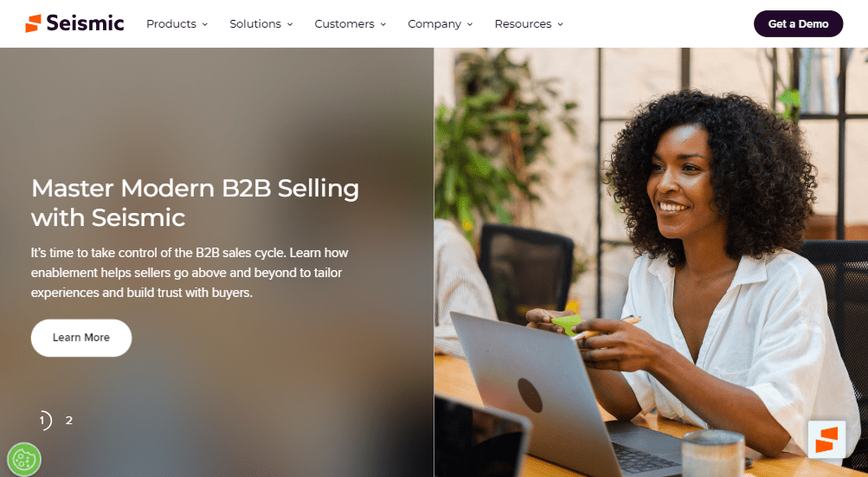This screenshot has width=868, height=477.
Task: Expand the Resources chevron arrow
Action: click(560, 24)
